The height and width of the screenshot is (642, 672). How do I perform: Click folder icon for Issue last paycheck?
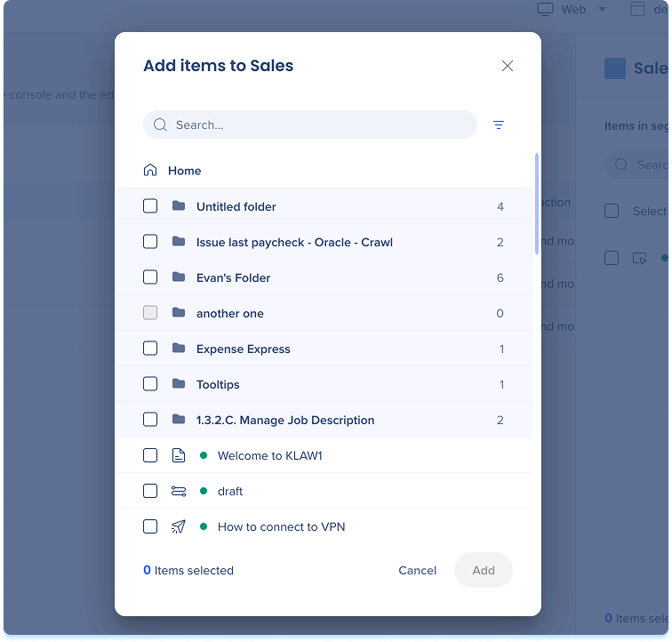tap(179, 242)
